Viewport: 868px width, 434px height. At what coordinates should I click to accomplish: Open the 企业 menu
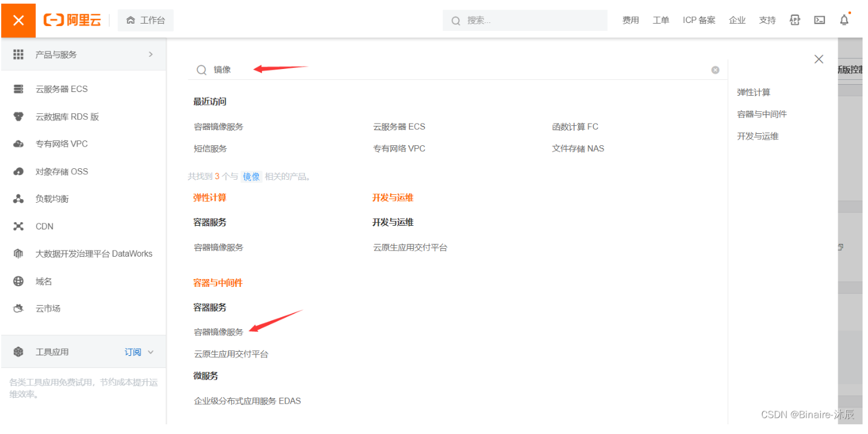point(737,20)
